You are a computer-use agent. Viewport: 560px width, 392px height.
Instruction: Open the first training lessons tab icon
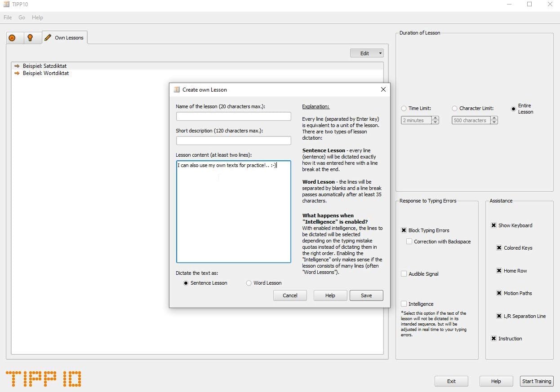click(x=12, y=38)
